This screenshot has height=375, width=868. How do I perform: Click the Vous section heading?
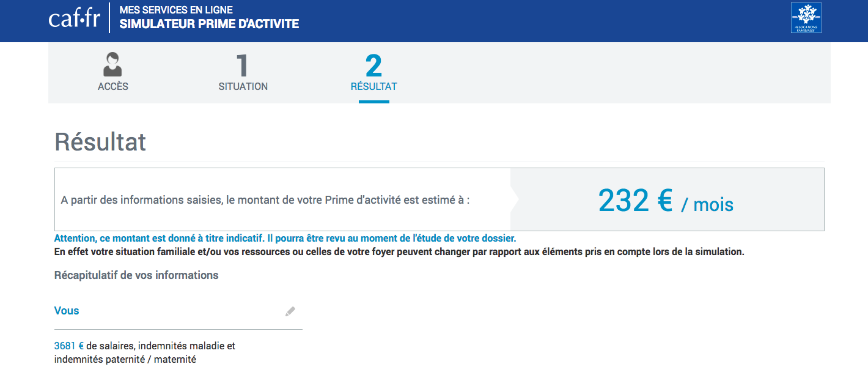click(x=67, y=311)
